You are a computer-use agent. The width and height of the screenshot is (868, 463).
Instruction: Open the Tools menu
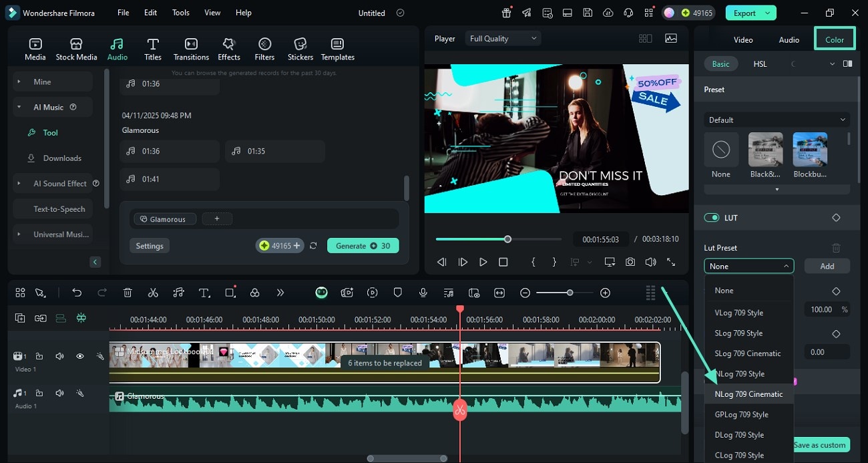click(x=181, y=13)
